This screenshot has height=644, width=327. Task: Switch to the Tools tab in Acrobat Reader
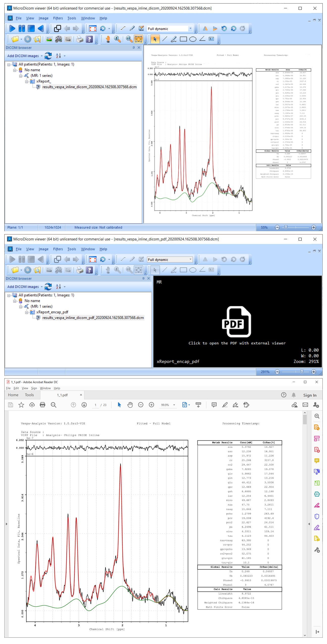[29, 395]
